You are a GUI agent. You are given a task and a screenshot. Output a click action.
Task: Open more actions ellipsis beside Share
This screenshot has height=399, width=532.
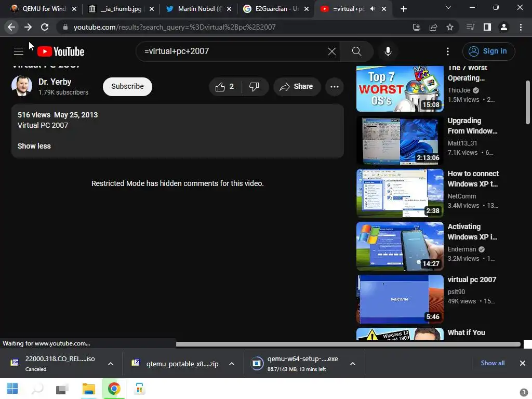335,87
